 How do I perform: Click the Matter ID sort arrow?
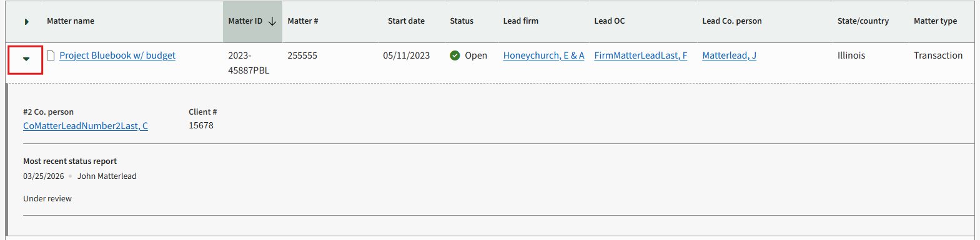(x=272, y=21)
